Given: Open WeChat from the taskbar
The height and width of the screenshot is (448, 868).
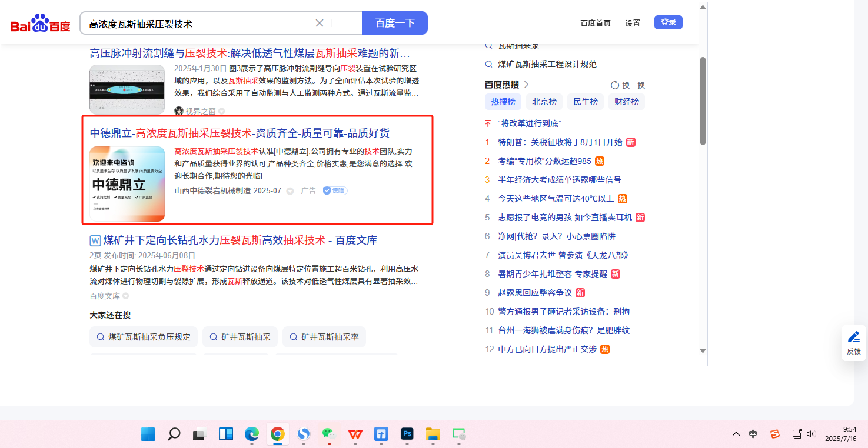Looking at the screenshot, I should click(x=329, y=434).
